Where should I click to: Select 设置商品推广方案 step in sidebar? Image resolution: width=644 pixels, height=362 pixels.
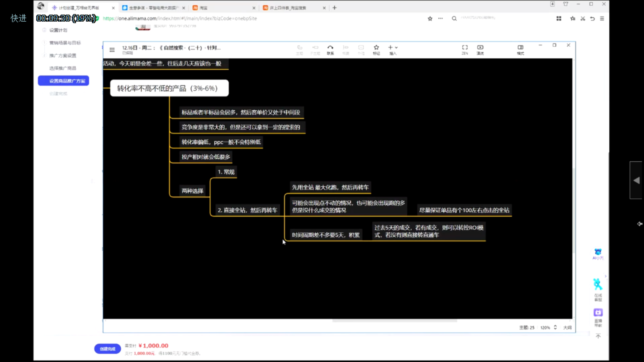(x=64, y=81)
